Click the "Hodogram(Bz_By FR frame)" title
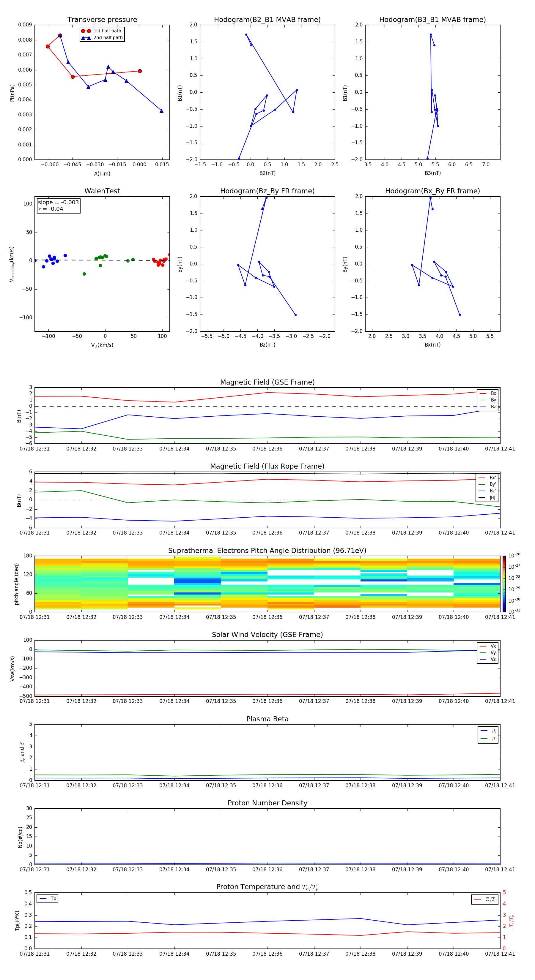Screen dimensions: 535x980 (x=267, y=191)
